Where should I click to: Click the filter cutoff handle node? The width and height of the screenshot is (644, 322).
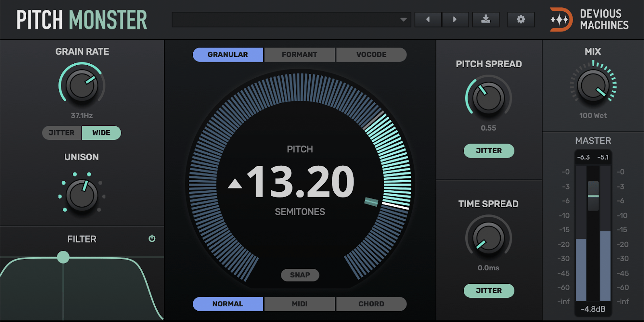pos(63,257)
